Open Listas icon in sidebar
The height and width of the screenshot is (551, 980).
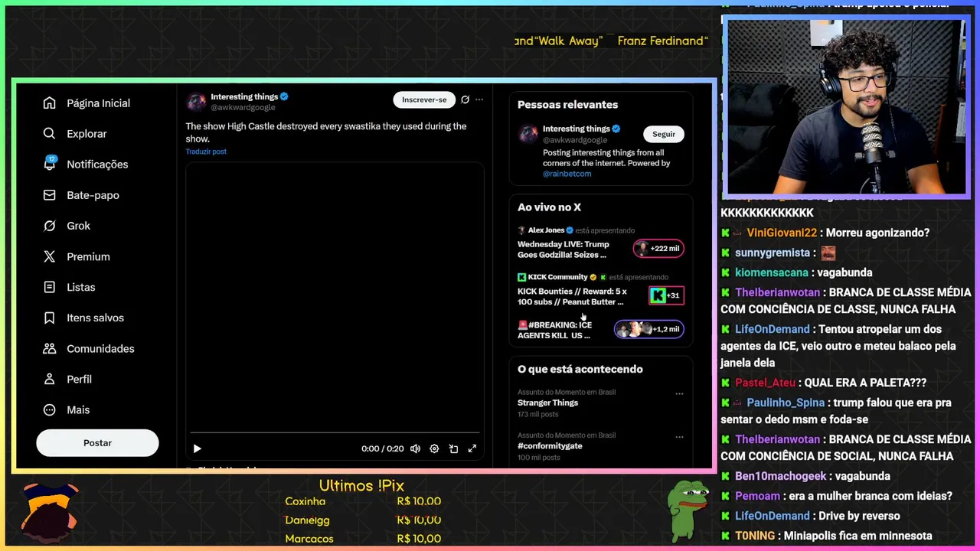pos(50,287)
